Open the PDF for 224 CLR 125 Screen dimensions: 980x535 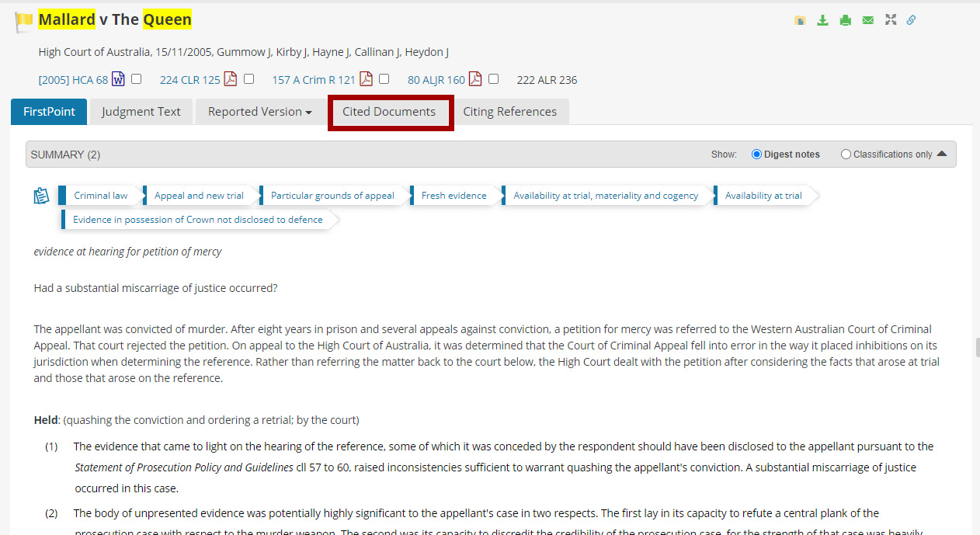tap(231, 78)
